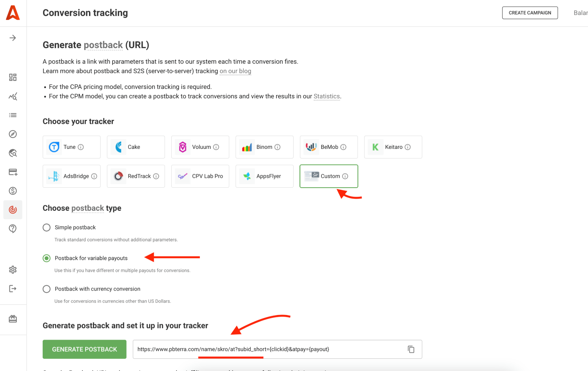Click the Adsterra logo icon
The image size is (588, 371).
click(13, 13)
